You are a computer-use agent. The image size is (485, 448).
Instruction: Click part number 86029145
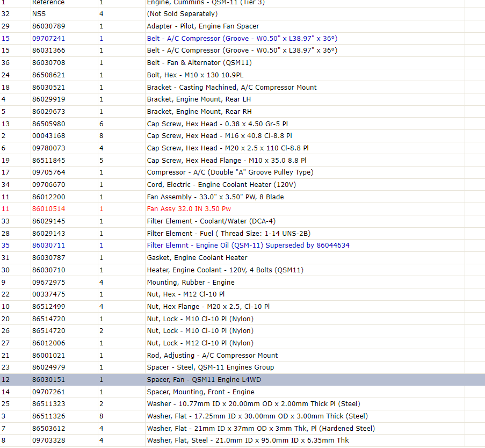[48, 221]
